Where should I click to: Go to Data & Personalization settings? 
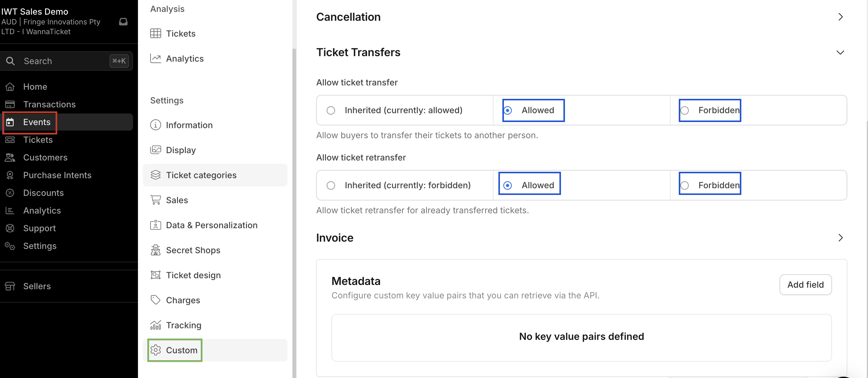click(211, 225)
